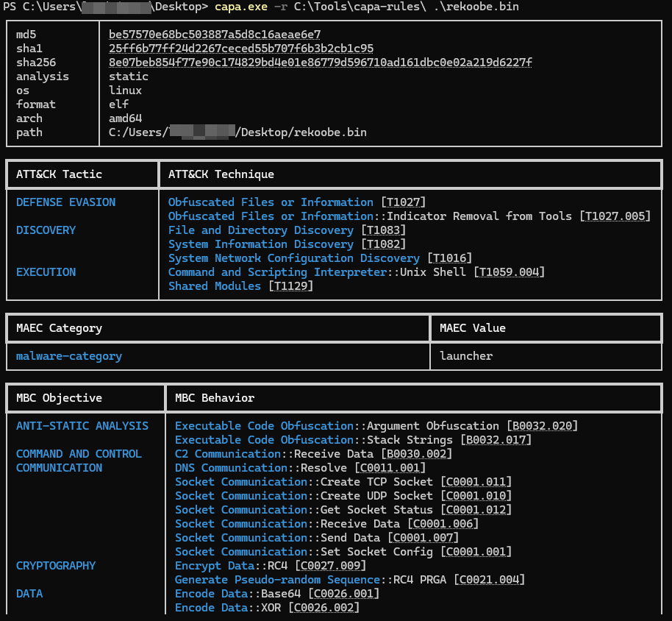Click the Shared Modules technique

tap(214, 286)
